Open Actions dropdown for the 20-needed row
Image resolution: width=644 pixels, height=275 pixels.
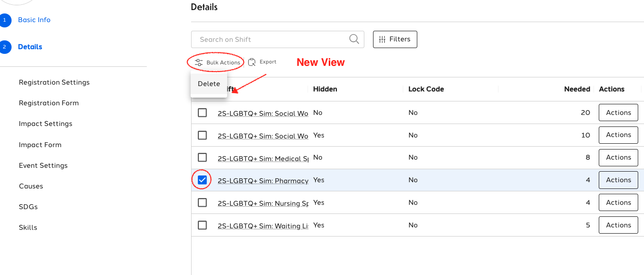[x=618, y=112]
